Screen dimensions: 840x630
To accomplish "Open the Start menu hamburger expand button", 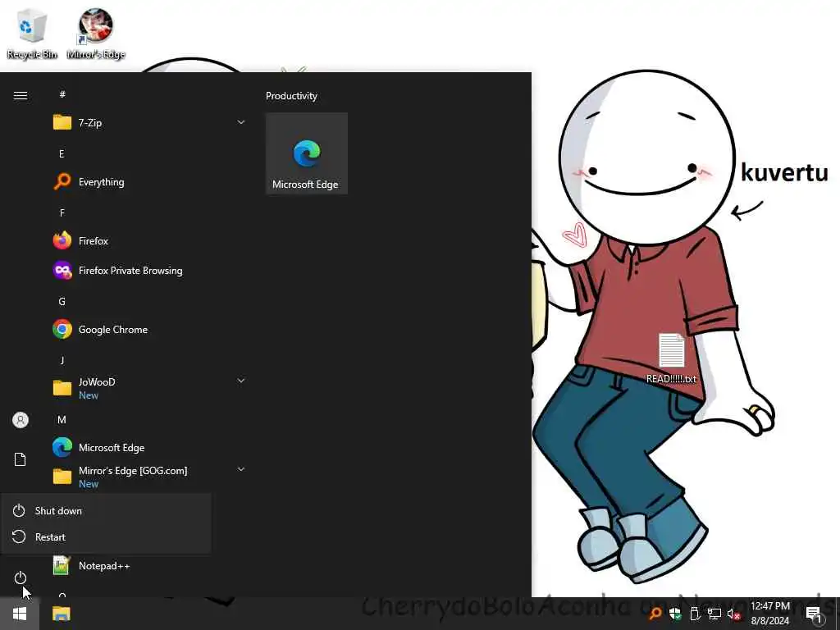I will click(21, 95).
